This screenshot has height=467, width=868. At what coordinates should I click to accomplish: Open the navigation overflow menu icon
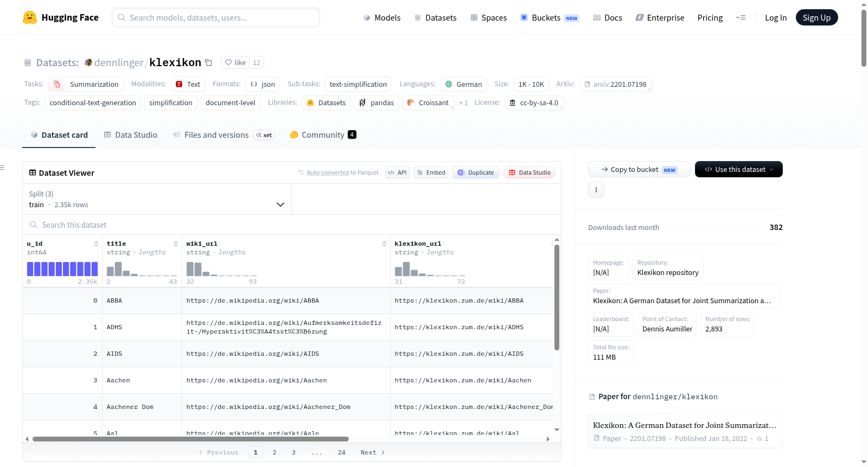741,17
